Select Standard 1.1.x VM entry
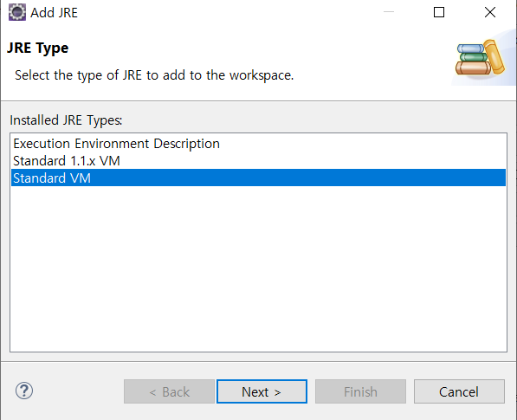This screenshot has height=420, width=517. tap(258, 161)
